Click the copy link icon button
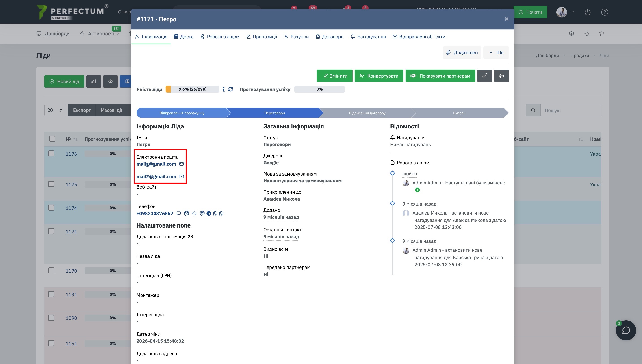 (x=484, y=76)
